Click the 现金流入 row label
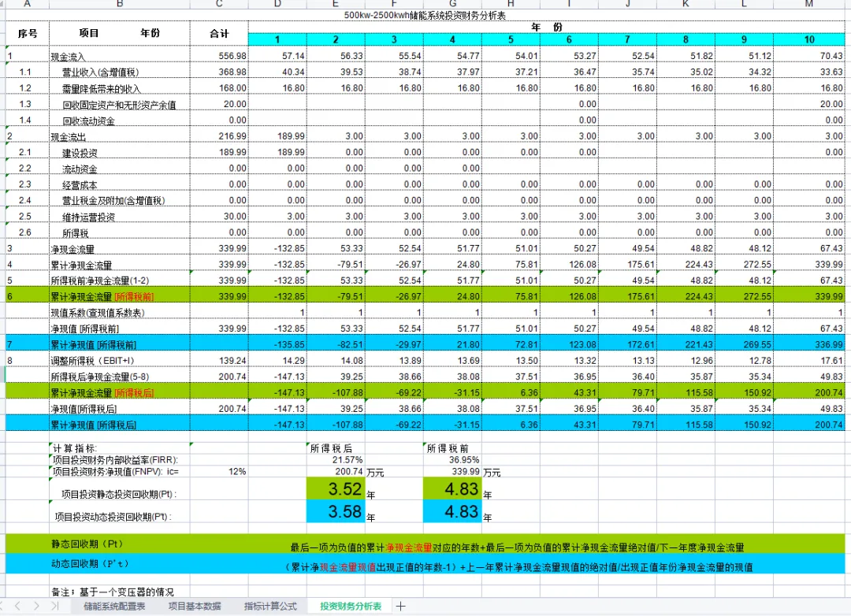The width and height of the screenshot is (851, 616). point(68,57)
